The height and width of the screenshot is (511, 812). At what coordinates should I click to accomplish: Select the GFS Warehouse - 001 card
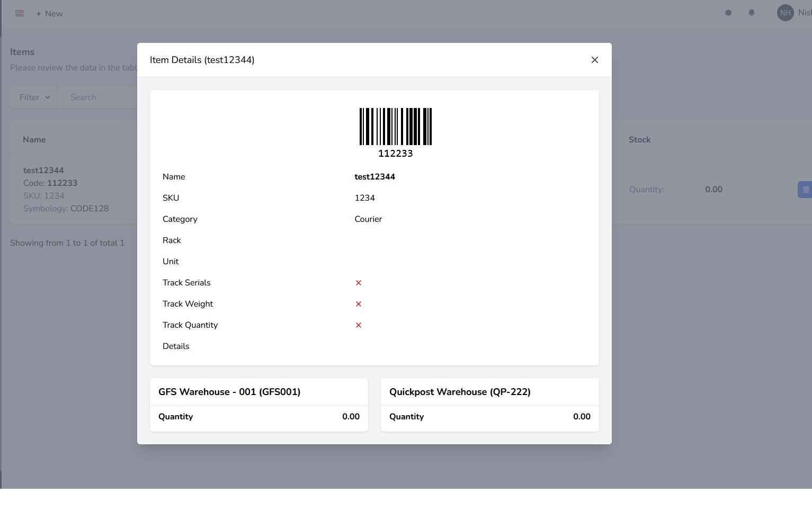pos(259,405)
